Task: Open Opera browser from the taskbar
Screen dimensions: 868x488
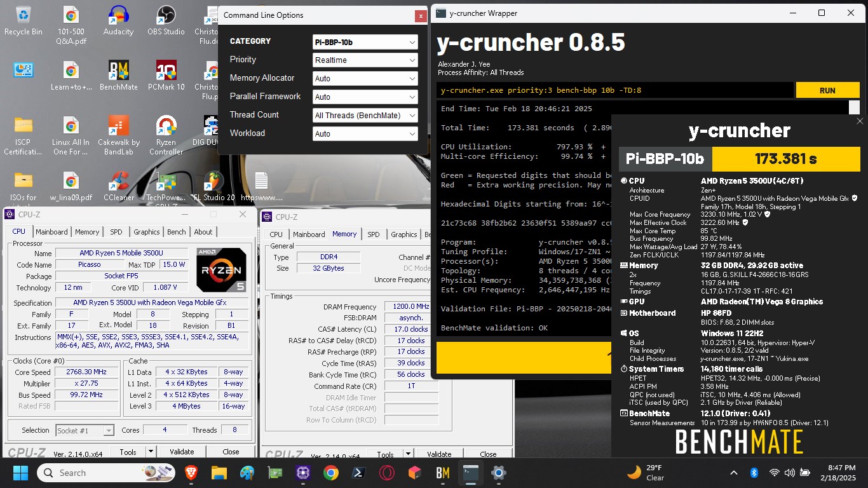Action: (x=386, y=473)
